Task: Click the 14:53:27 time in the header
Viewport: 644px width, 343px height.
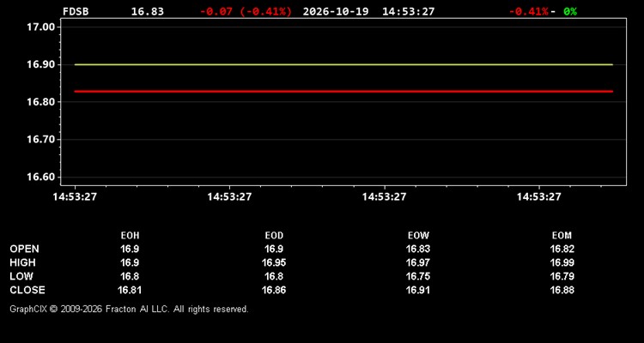Action: click(x=408, y=11)
